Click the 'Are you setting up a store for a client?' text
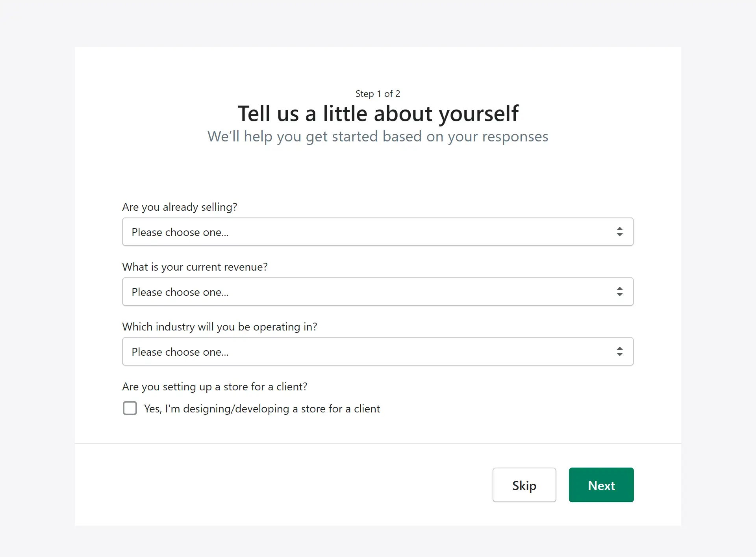The height and width of the screenshot is (557, 756). [215, 387]
